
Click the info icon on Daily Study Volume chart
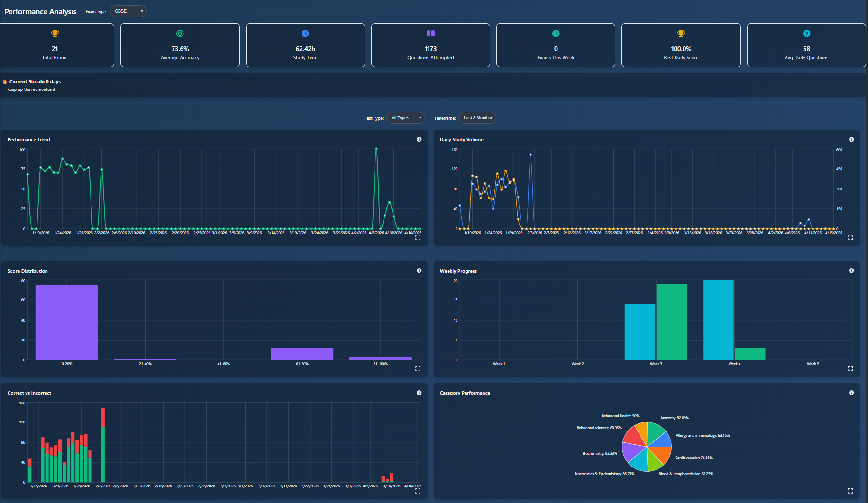click(x=851, y=139)
